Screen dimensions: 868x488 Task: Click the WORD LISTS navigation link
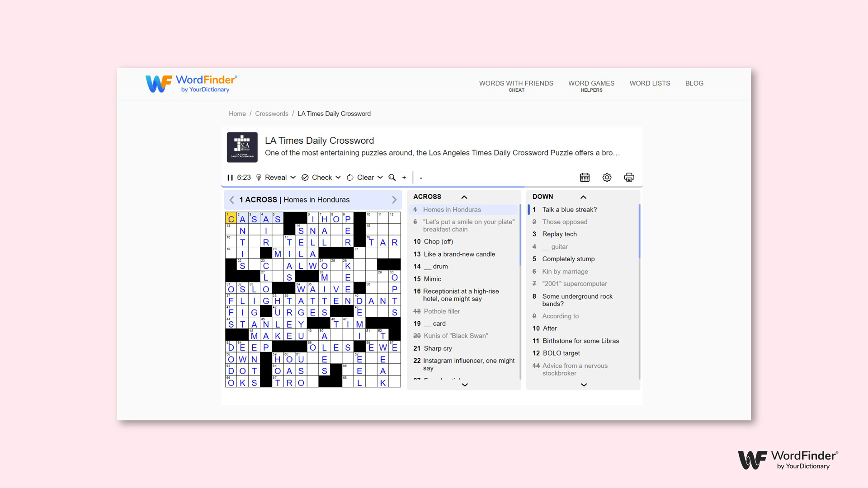pyautogui.click(x=650, y=84)
